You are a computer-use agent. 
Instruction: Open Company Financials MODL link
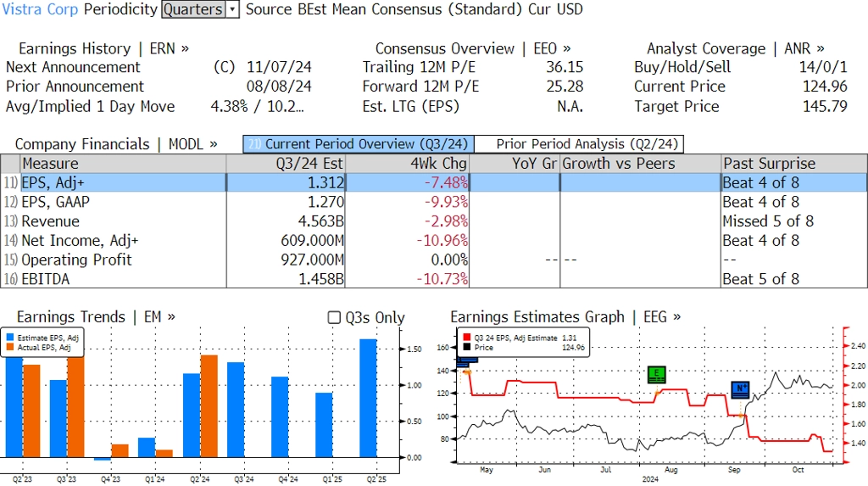click(x=115, y=144)
